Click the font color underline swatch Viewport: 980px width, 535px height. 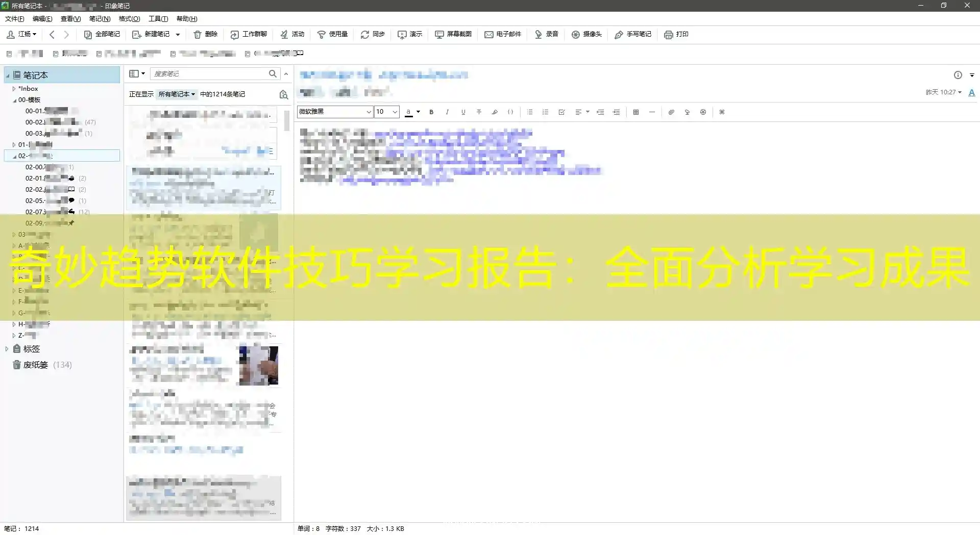point(408,112)
